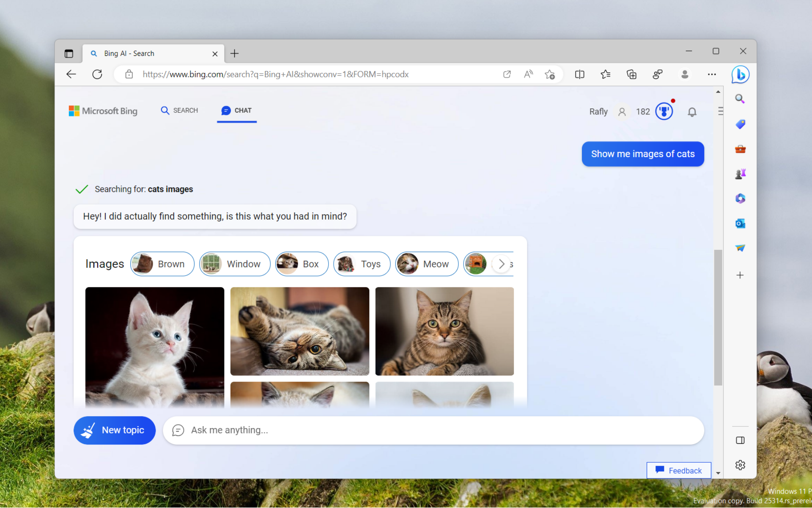Refresh the current page
The image size is (812, 508).
coord(97,75)
